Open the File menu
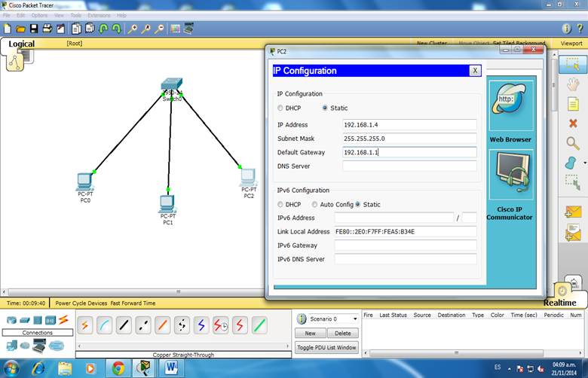The image size is (588, 378). tap(7, 15)
